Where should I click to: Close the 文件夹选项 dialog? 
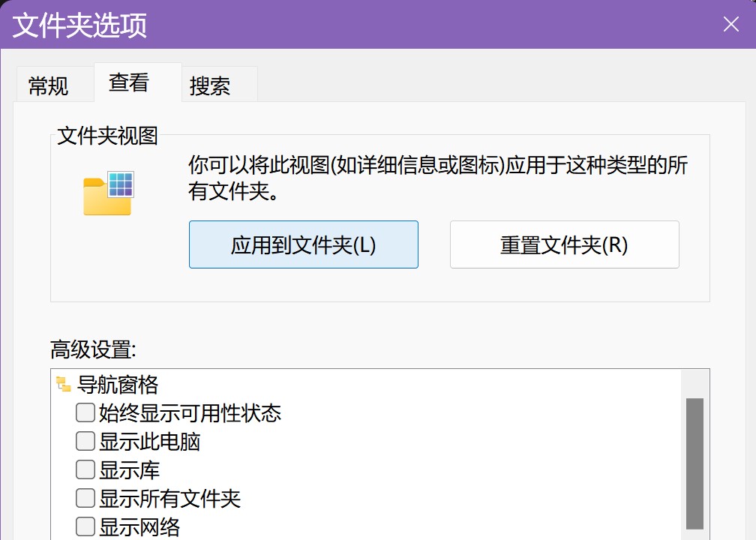tap(730, 24)
